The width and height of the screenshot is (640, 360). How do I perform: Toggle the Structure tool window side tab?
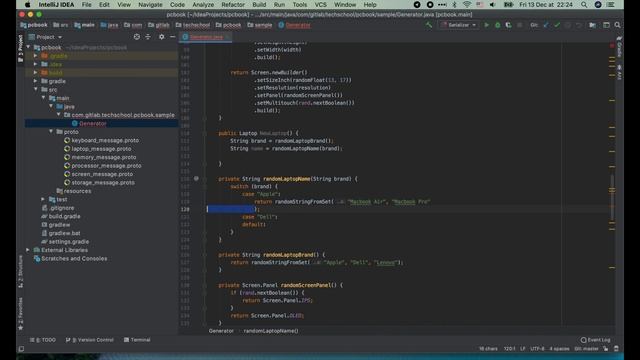coord(20,271)
